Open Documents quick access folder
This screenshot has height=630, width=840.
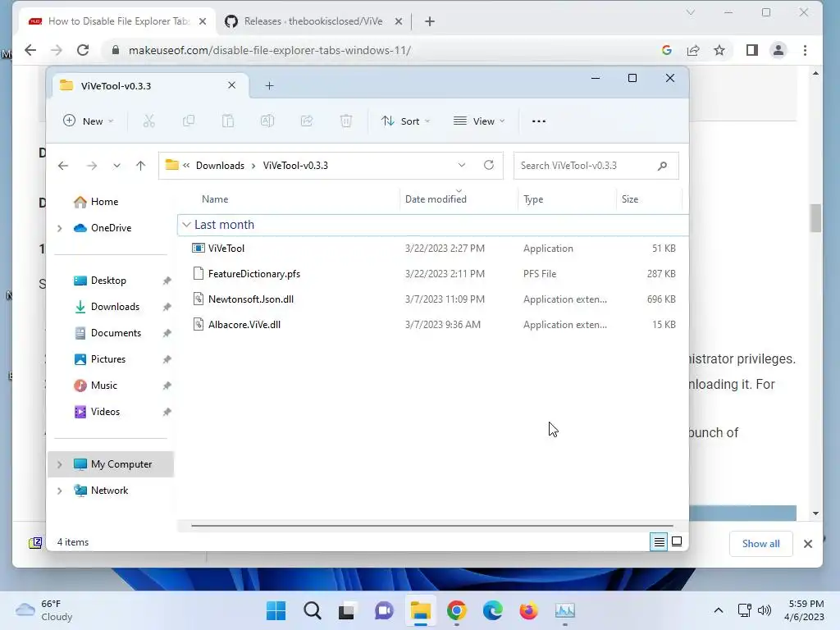point(107,333)
